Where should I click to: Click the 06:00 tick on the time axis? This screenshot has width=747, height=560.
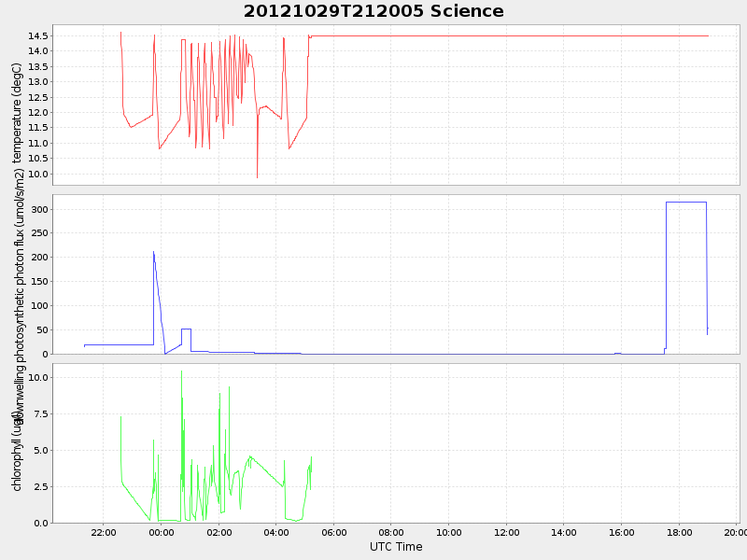coord(333,532)
